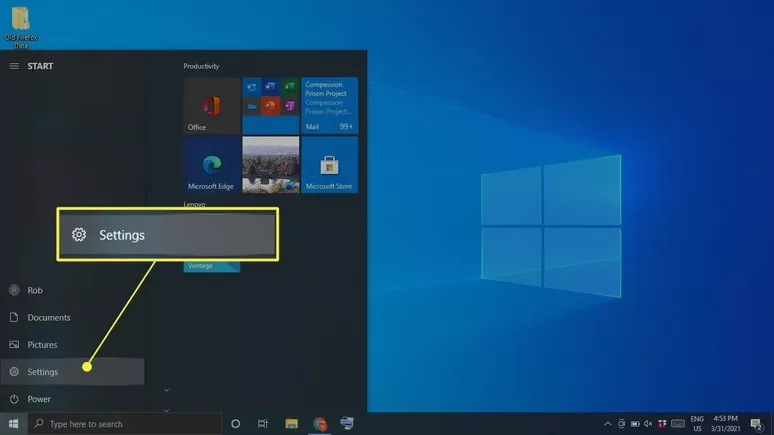Screen dimensions: 774x435
Task: Click the Pictures icon in Start sidebar
Action: click(x=14, y=345)
